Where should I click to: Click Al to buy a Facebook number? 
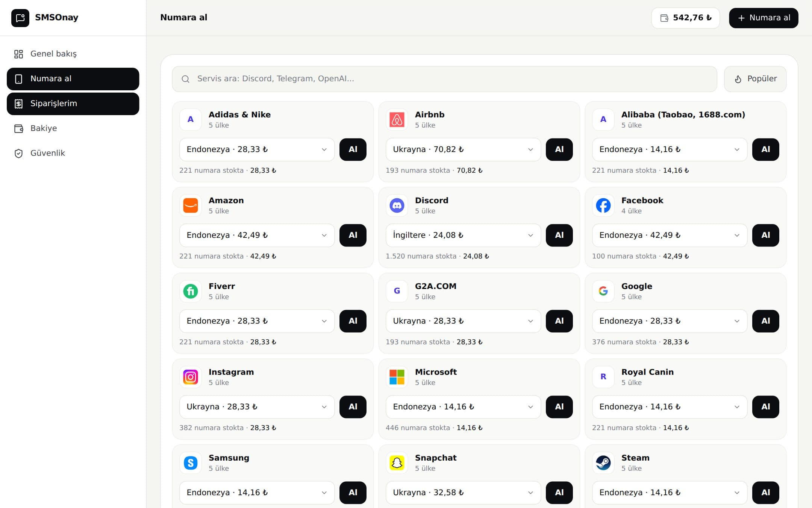coord(766,235)
